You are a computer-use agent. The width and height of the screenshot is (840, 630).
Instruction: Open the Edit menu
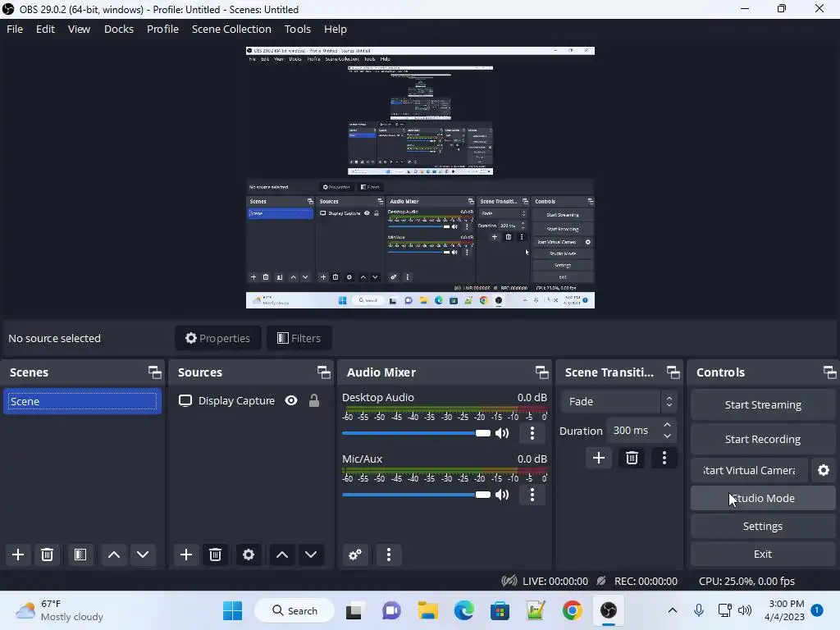tap(46, 29)
